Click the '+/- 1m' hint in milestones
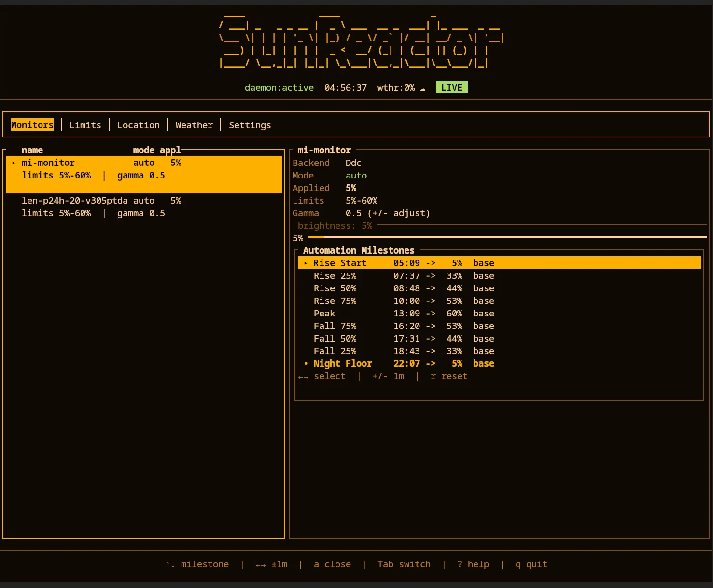The height and width of the screenshot is (588, 713). tap(388, 376)
